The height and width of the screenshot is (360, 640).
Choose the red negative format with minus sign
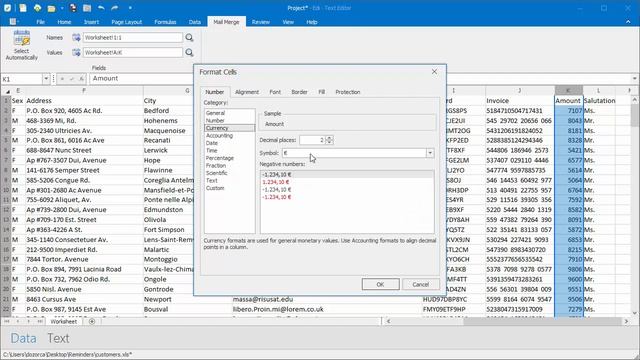coord(347,197)
